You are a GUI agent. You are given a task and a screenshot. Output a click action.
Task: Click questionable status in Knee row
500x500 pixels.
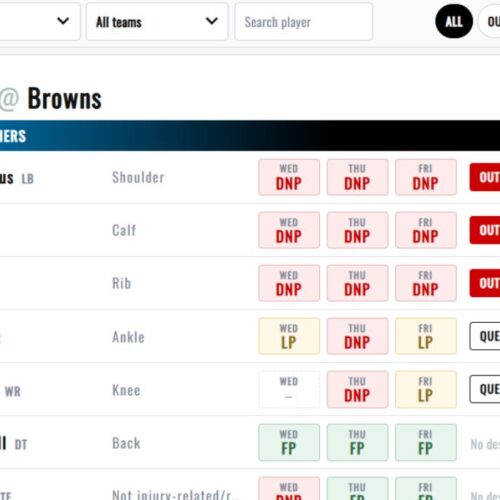tap(485, 389)
